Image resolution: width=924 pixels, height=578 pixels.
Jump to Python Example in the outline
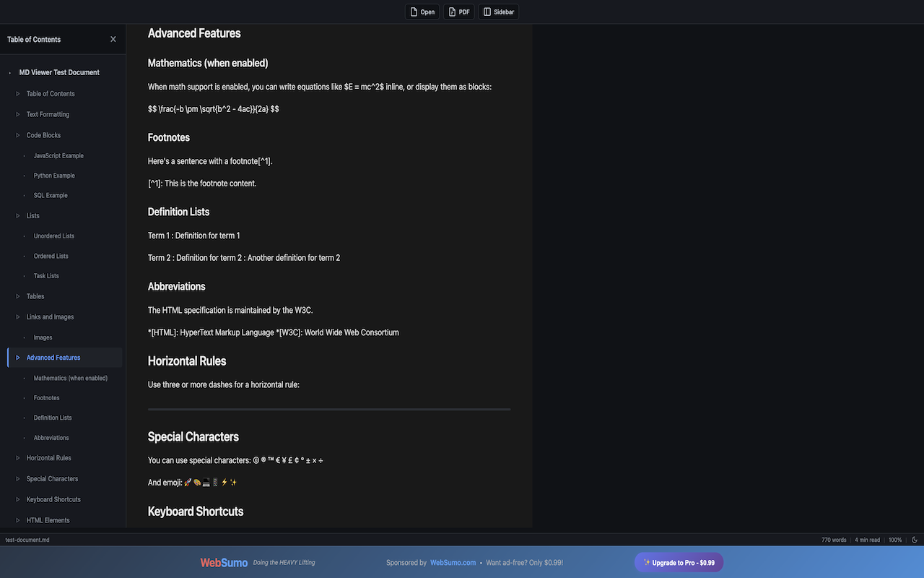point(54,176)
